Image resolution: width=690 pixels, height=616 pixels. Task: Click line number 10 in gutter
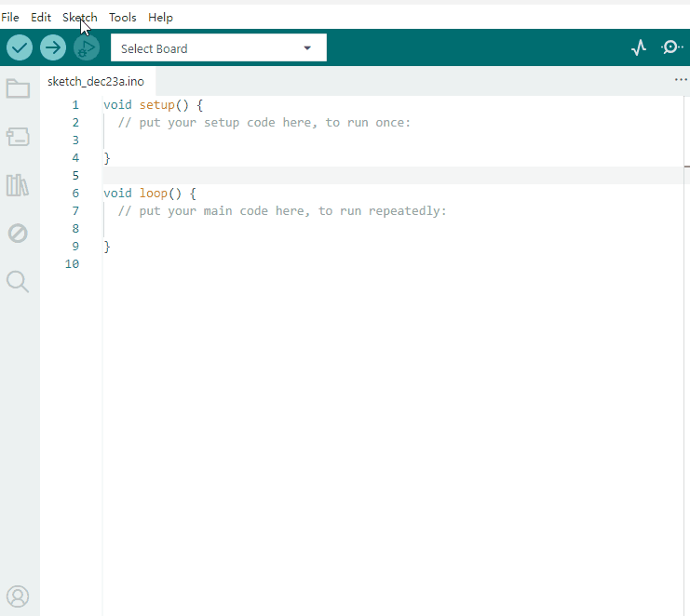point(73,264)
